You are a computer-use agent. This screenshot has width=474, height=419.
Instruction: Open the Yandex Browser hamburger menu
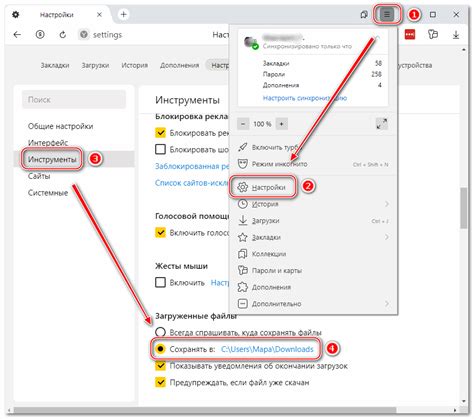(386, 14)
